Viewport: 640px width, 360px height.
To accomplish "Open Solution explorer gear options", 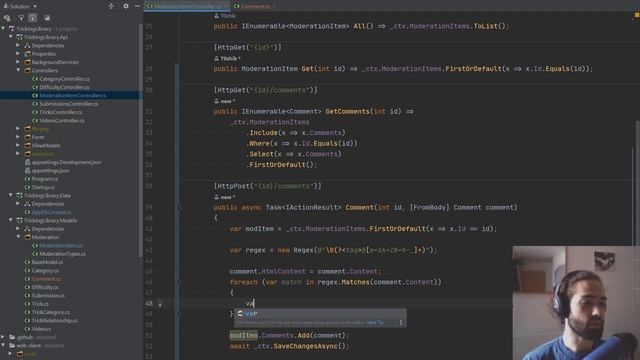I will 126,6.
